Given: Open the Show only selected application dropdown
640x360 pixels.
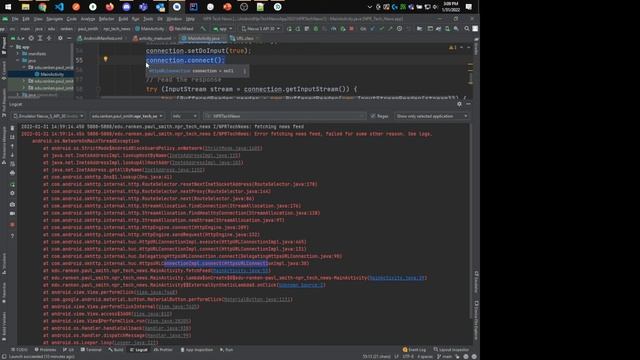Looking at the screenshot, I should tap(432, 116).
